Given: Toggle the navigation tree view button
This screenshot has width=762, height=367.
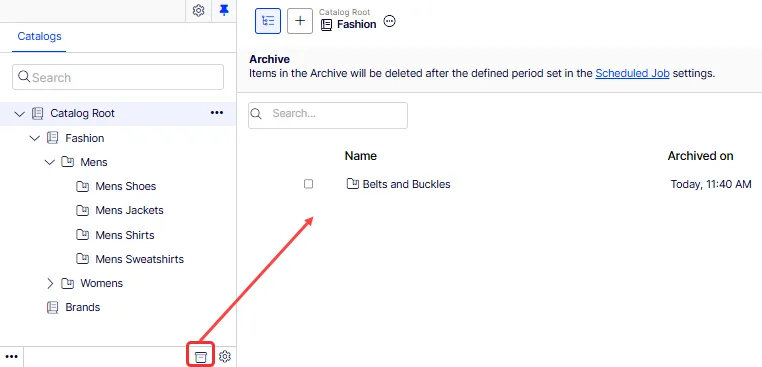Looking at the screenshot, I should pos(268,21).
